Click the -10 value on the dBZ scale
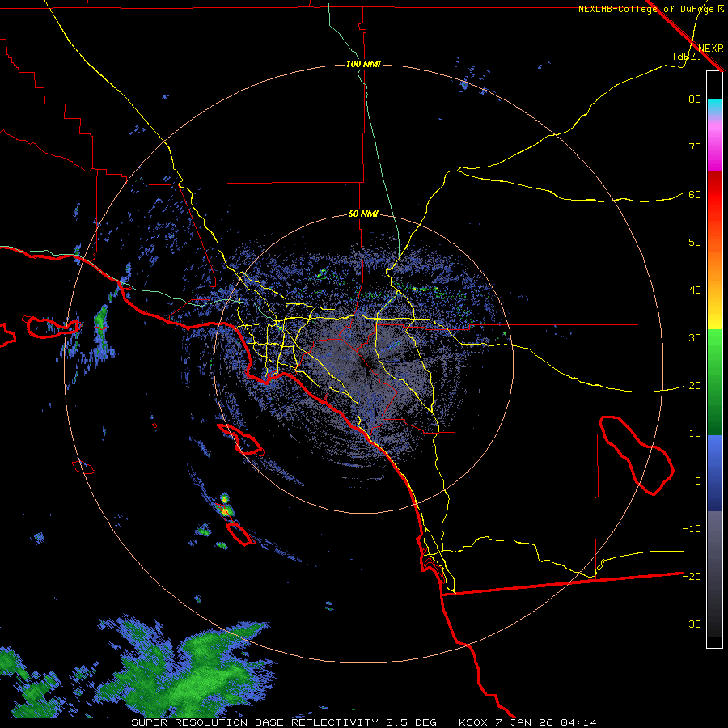 coord(692,528)
